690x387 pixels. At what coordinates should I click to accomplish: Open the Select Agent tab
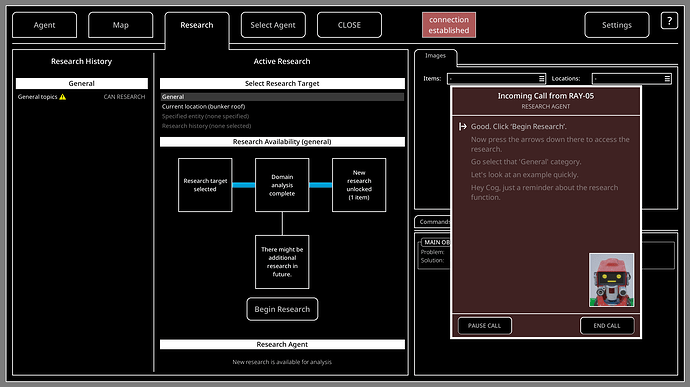(273, 25)
